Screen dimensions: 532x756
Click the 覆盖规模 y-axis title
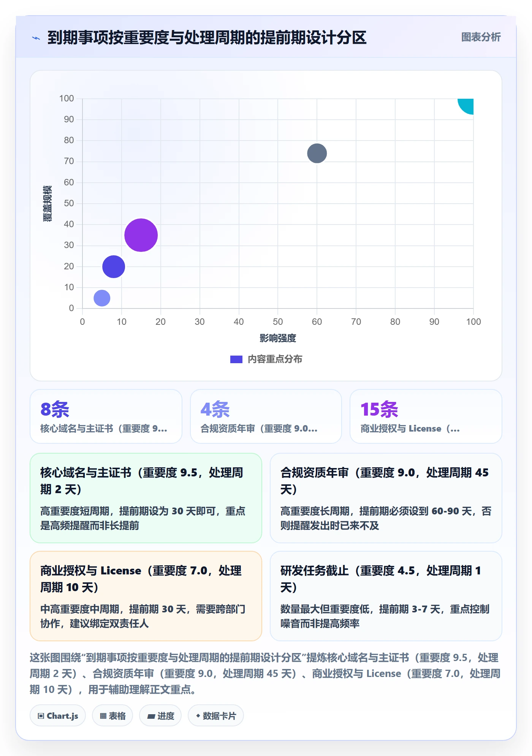(x=47, y=204)
